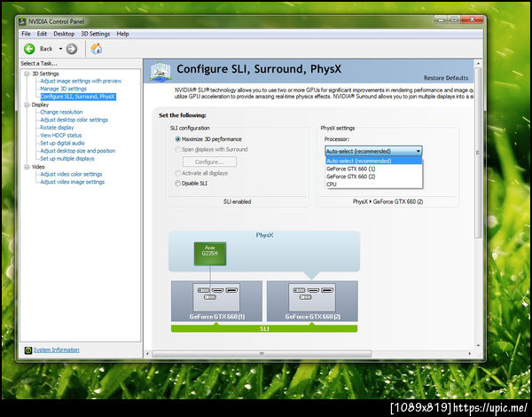Viewport: 532px width, 417px height.
Task: Open the Edit menu
Action: tap(42, 34)
